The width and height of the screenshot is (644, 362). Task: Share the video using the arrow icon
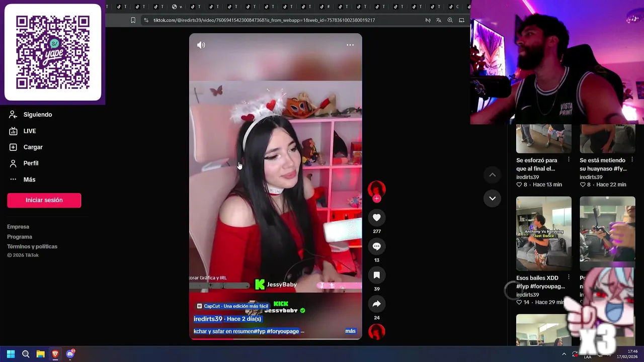click(x=377, y=304)
